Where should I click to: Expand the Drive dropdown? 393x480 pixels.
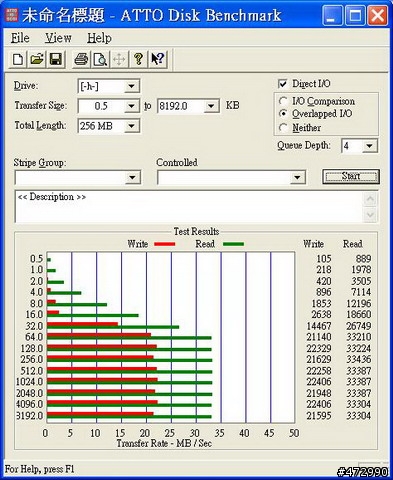pyautogui.click(x=132, y=86)
